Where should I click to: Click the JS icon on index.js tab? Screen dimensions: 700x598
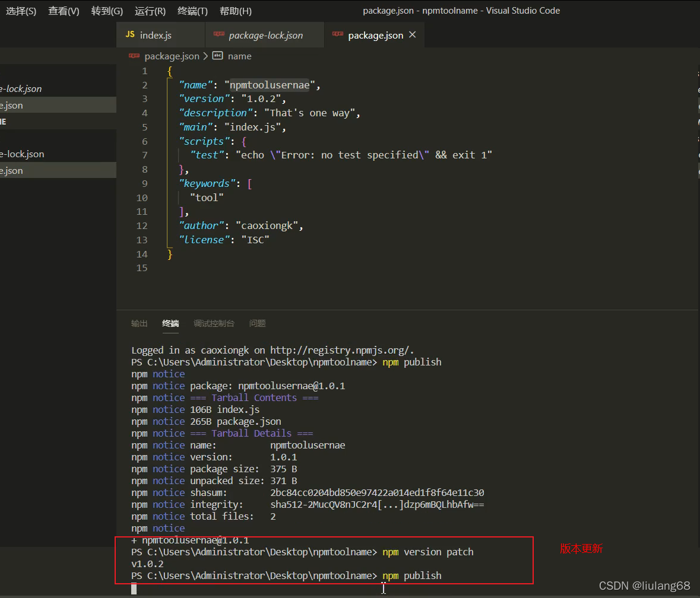click(130, 34)
